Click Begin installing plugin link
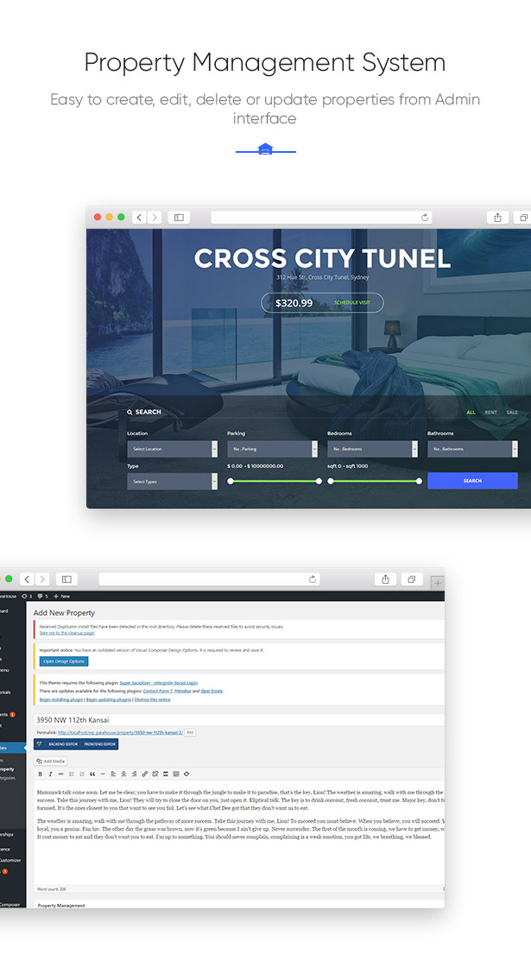Viewport: 531px width, 980px height. click(60, 699)
